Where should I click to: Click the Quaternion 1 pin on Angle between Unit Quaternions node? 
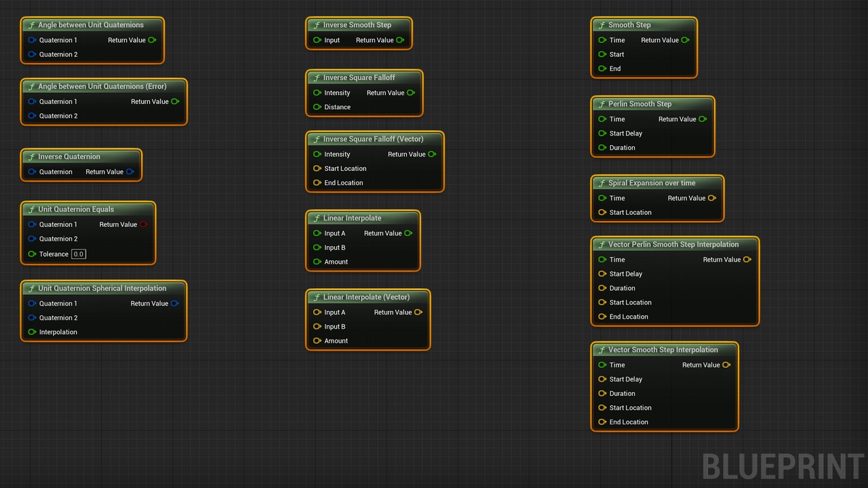32,40
